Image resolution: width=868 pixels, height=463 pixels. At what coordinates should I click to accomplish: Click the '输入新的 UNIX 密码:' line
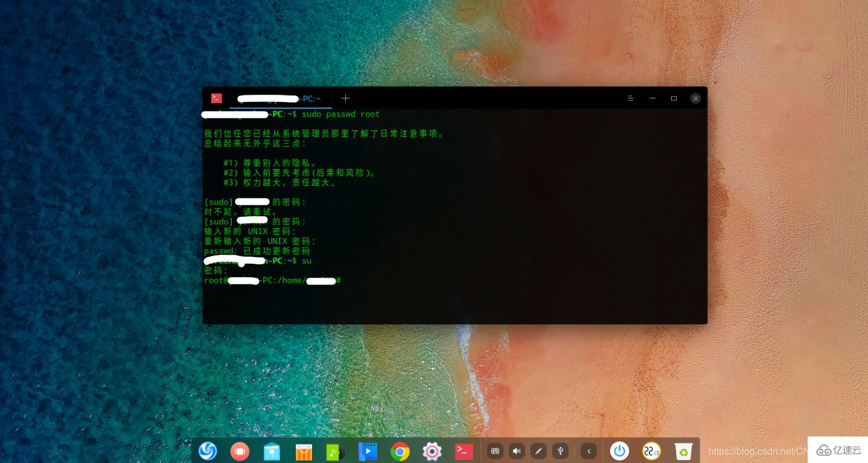click(251, 231)
